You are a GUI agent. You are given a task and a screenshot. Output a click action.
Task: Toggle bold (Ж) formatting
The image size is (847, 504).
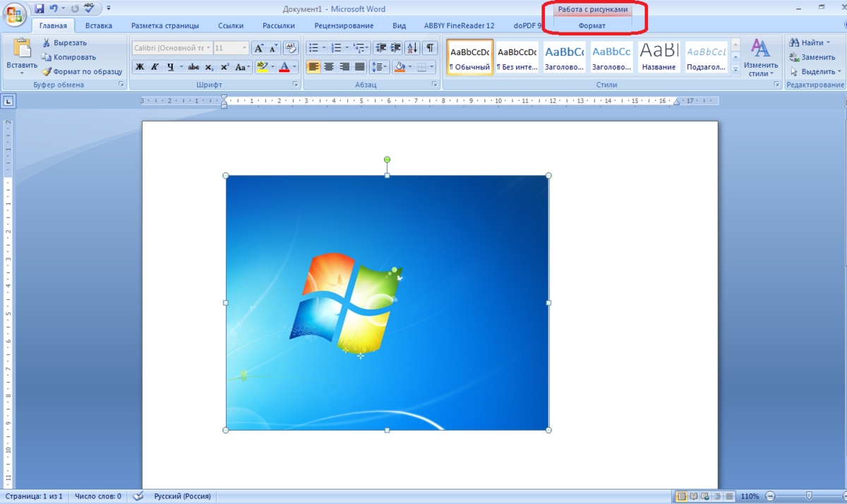tap(139, 67)
